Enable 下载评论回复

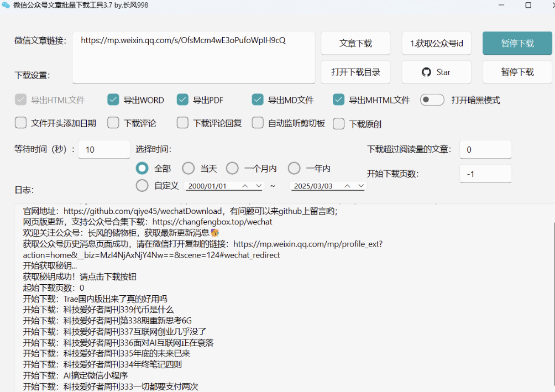coord(182,123)
